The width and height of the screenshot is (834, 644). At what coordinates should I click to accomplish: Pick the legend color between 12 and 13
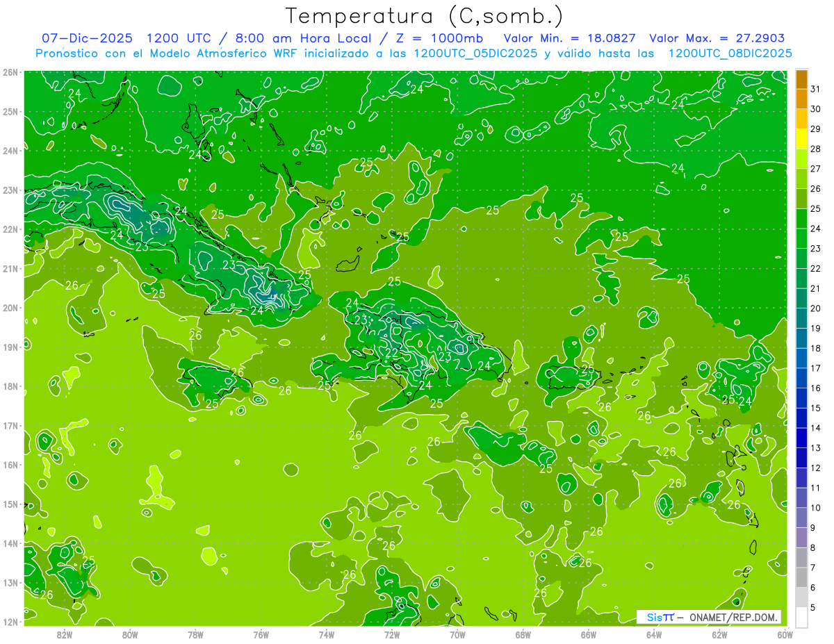tap(801, 458)
